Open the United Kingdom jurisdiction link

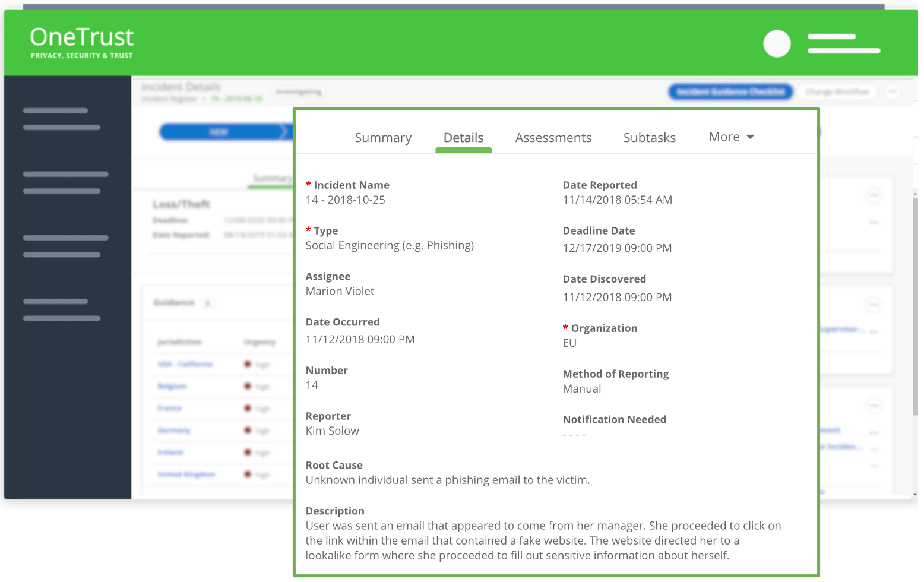coord(186,475)
